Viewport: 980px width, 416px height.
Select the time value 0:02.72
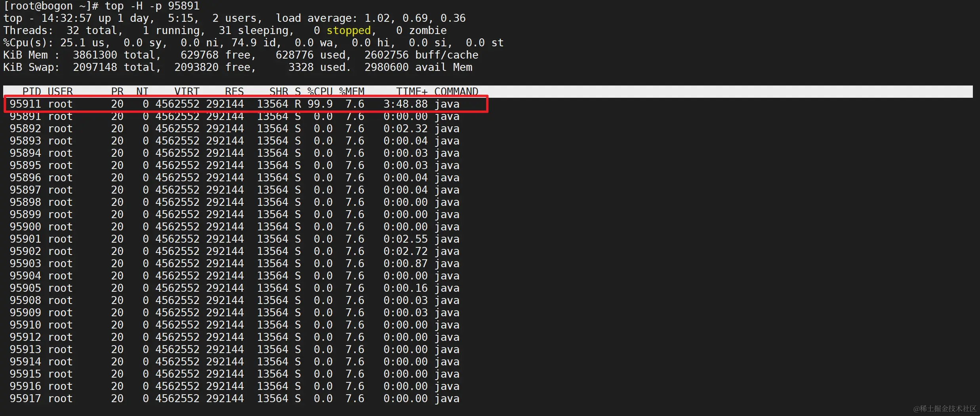[x=406, y=251]
